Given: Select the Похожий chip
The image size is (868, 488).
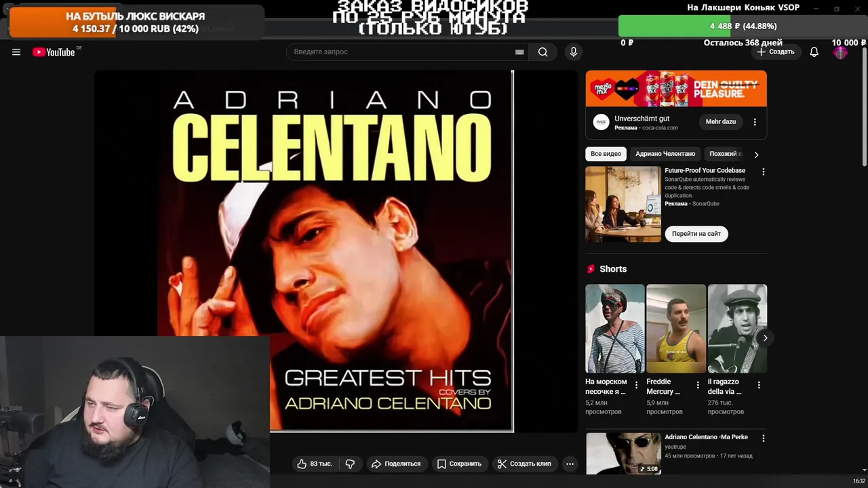Looking at the screenshot, I should (726, 154).
